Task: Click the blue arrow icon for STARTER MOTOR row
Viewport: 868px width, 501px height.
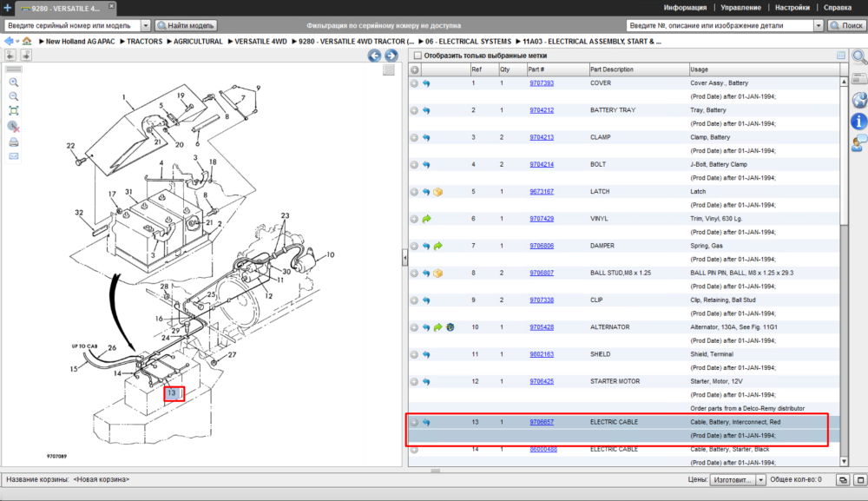Action: [x=426, y=381]
